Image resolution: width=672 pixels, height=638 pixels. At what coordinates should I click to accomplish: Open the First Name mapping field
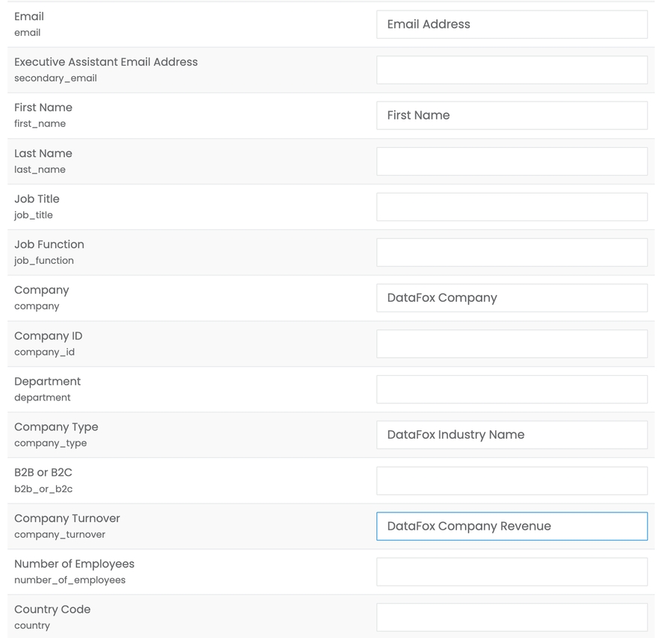(511, 116)
